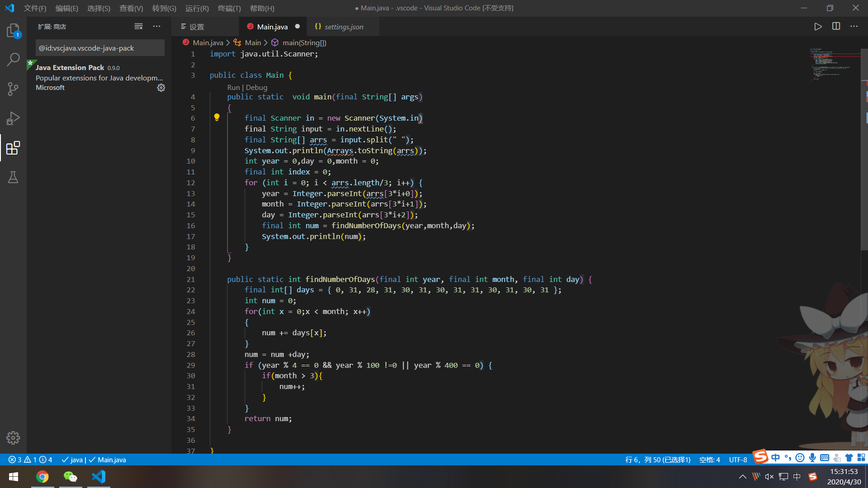Open extensions panel more actions menu
Screen dimensions: 868x488
pos(156,27)
